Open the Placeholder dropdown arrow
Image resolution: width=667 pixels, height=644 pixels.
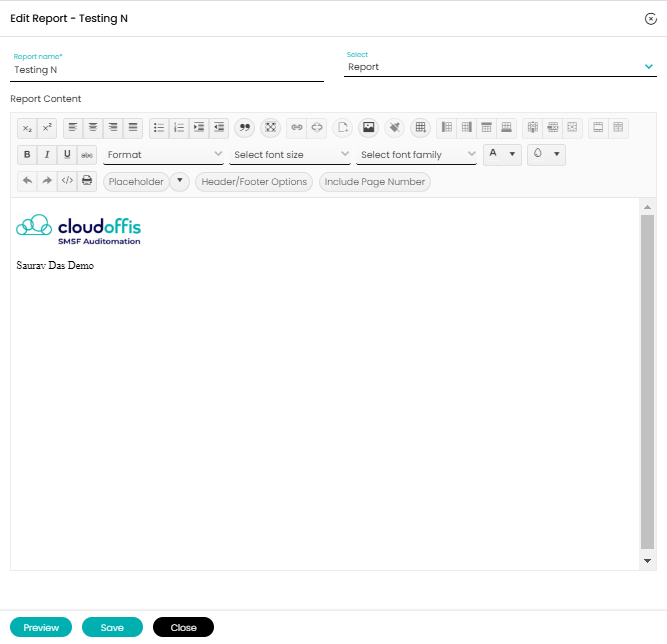(180, 181)
